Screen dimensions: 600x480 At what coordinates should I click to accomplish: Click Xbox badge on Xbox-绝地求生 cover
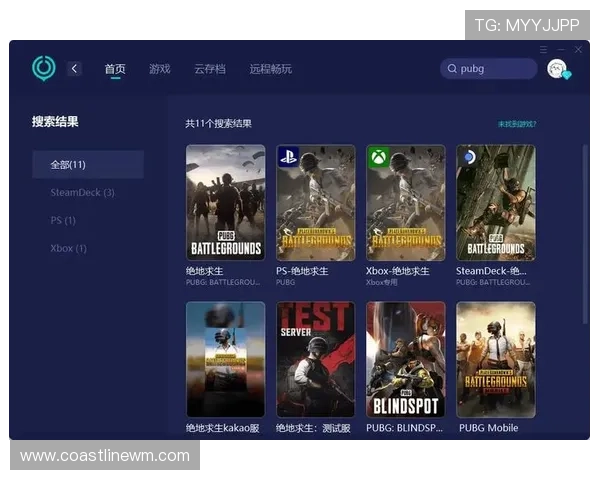coord(379,157)
